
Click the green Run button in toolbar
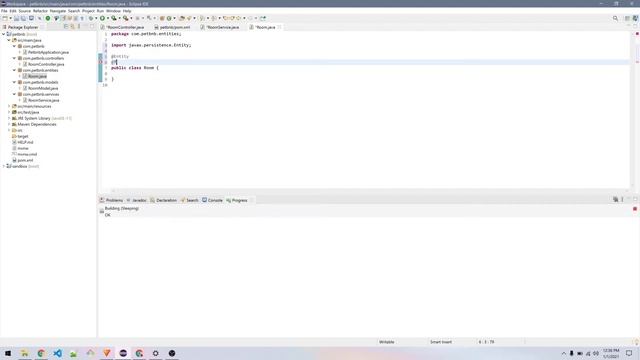pyautogui.click(x=102, y=18)
